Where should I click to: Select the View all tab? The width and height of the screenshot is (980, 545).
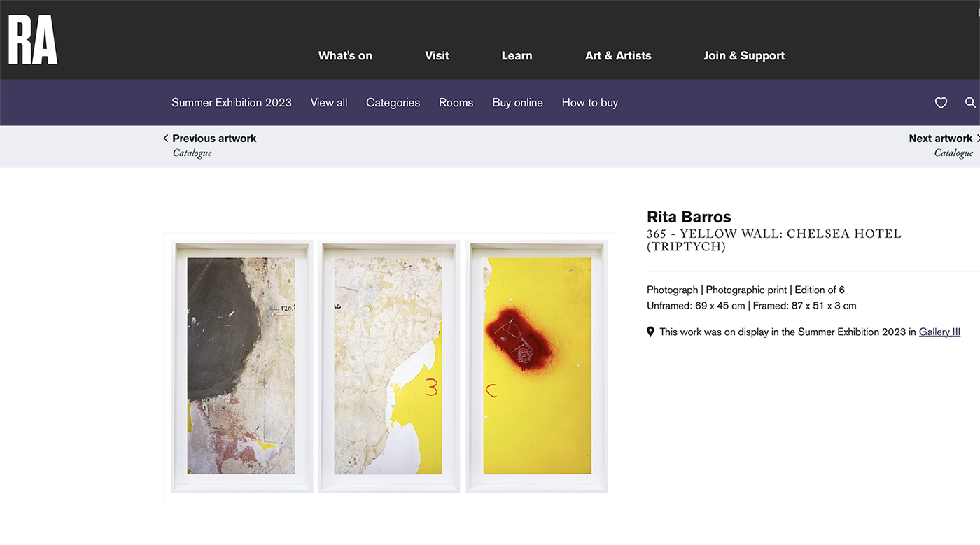pos(329,103)
